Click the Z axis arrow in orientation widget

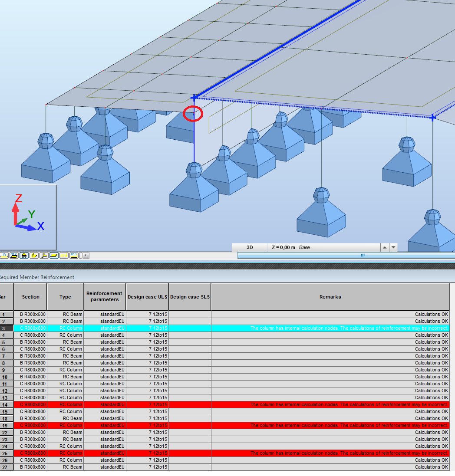16,204
